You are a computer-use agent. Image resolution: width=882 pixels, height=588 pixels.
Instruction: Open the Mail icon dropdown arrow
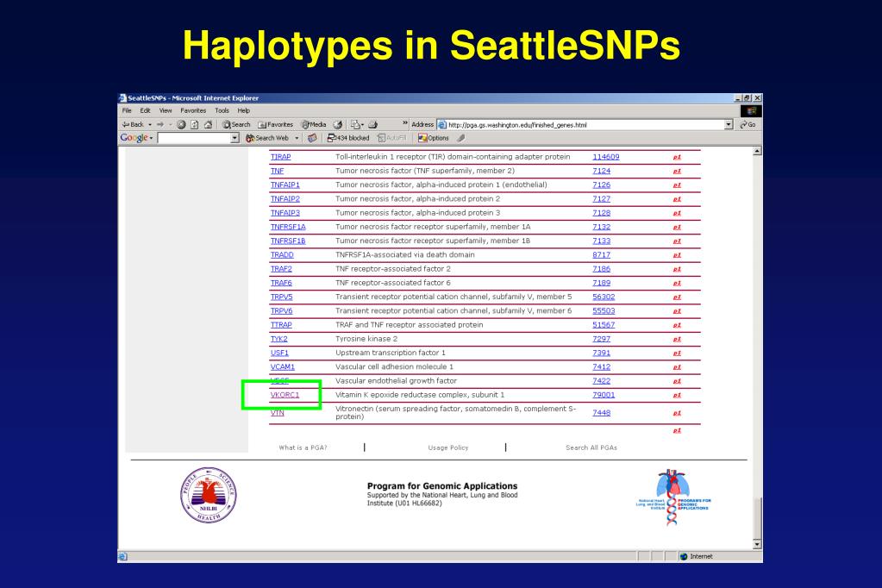point(363,124)
